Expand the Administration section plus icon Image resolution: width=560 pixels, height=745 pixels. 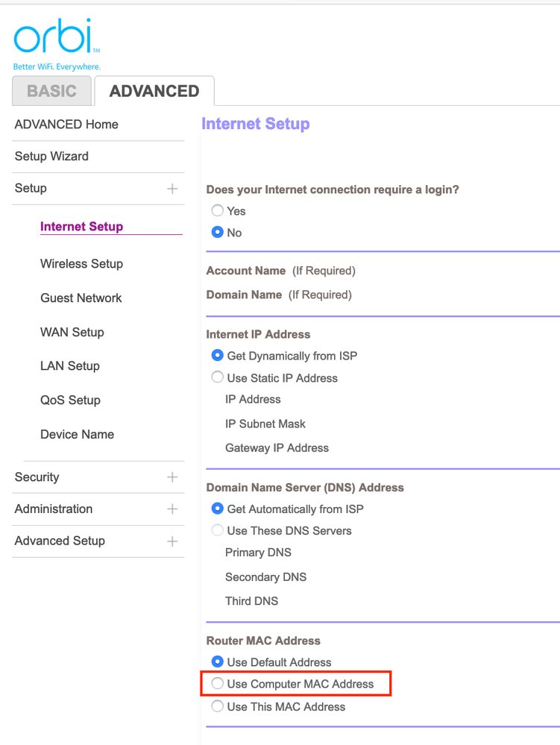tap(172, 509)
